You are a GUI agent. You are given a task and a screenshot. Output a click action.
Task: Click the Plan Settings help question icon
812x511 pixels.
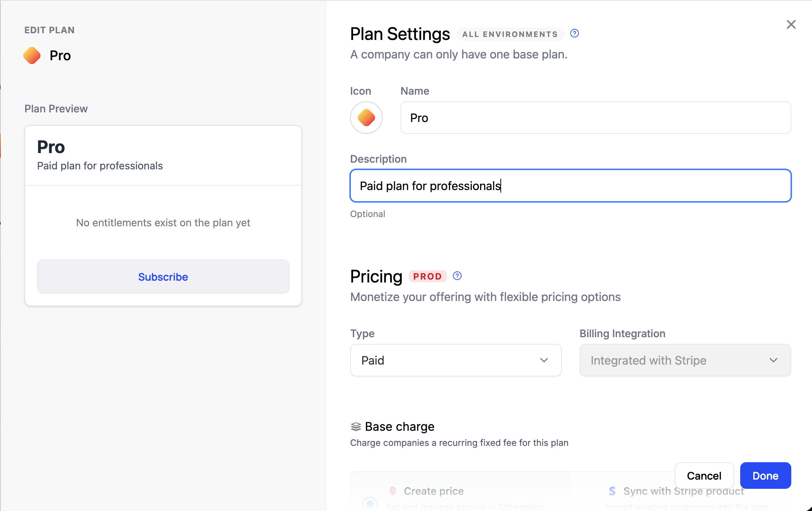click(x=574, y=34)
